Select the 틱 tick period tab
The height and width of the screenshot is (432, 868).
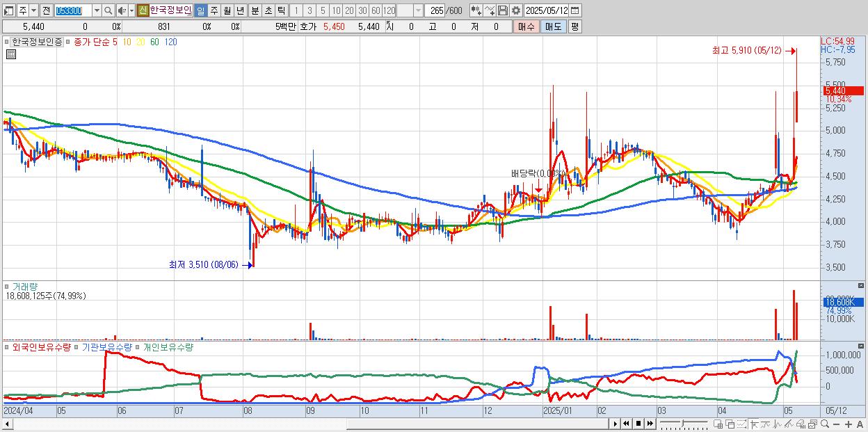pos(281,10)
